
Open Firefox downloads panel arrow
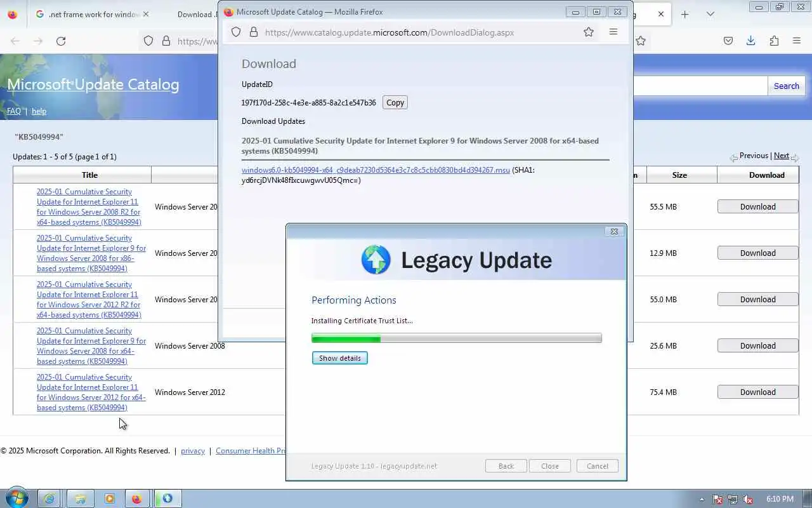(750, 41)
